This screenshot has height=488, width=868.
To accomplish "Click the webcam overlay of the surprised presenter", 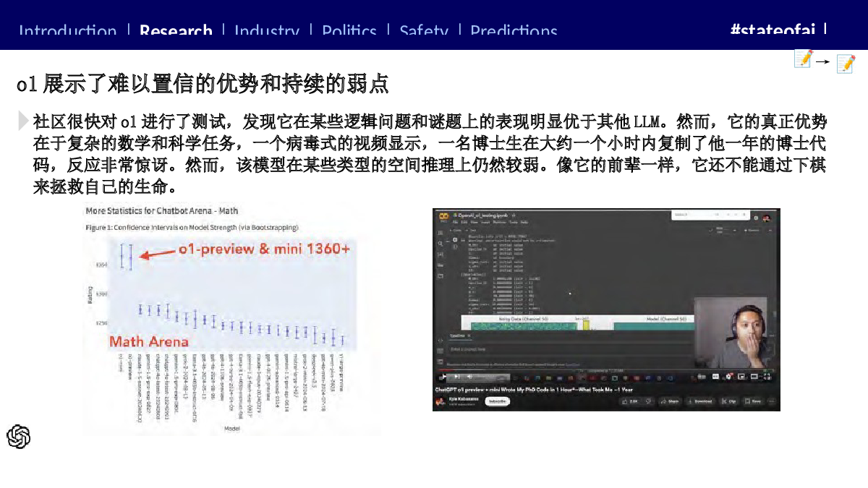I will (x=731, y=332).
